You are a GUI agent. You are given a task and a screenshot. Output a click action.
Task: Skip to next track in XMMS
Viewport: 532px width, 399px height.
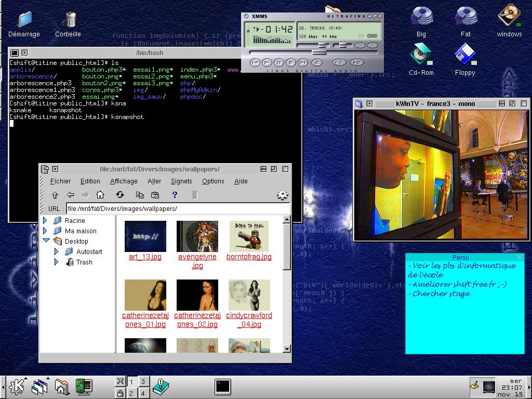(x=303, y=62)
